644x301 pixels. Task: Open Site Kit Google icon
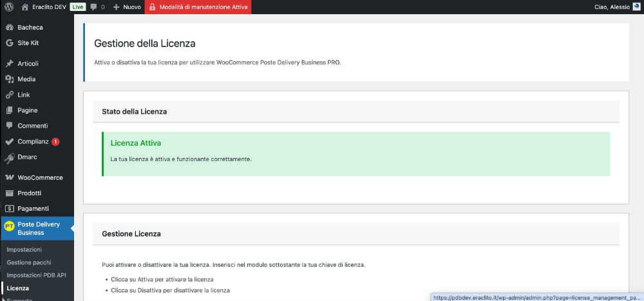pyautogui.click(x=9, y=43)
